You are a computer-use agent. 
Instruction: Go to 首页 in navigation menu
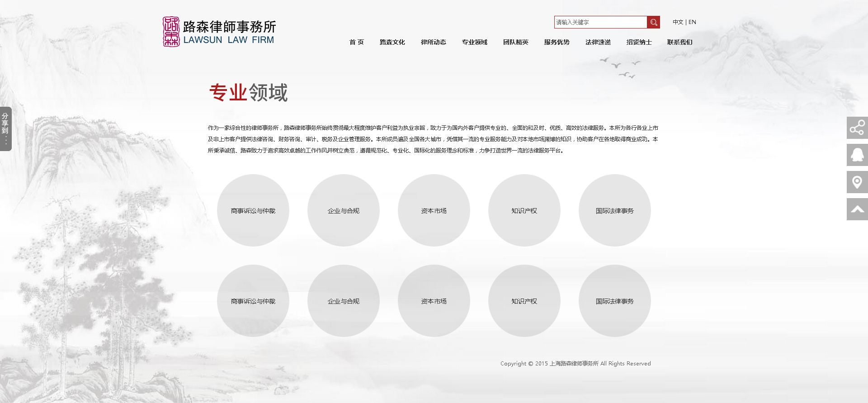[x=356, y=42]
